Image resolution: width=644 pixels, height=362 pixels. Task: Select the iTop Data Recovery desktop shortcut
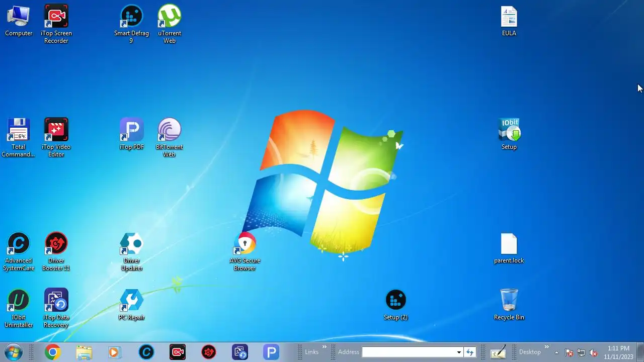pos(56,308)
